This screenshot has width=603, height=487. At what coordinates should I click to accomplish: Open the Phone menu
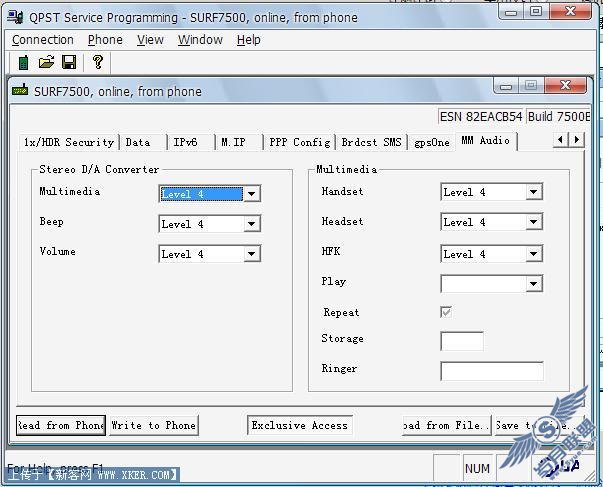105,40
